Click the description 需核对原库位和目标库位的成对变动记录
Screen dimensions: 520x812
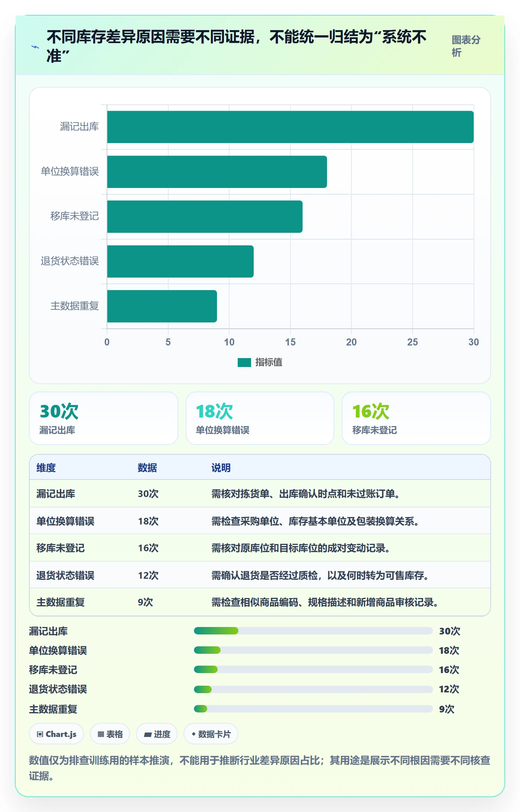pyautogui.click(x=301, y=548)
